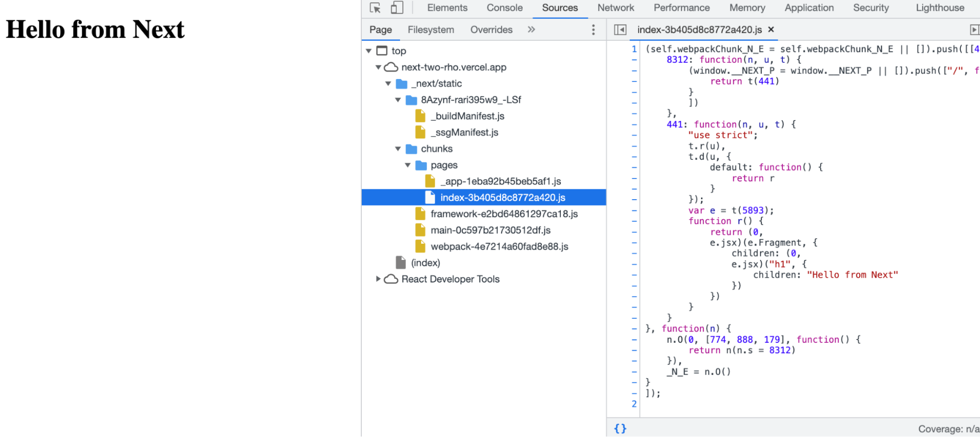Select the Filesystem navigator tab
Viewport: 980px width, 437px height.
(430, 30)
